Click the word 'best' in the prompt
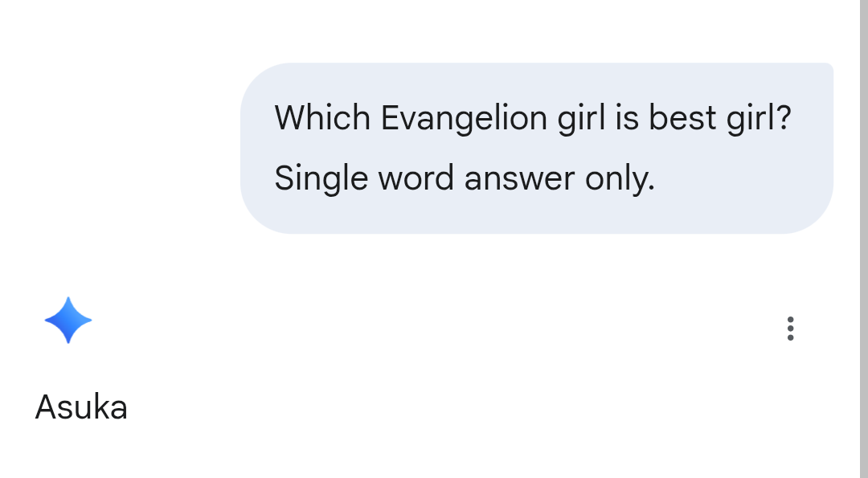 tap(682, 118)
